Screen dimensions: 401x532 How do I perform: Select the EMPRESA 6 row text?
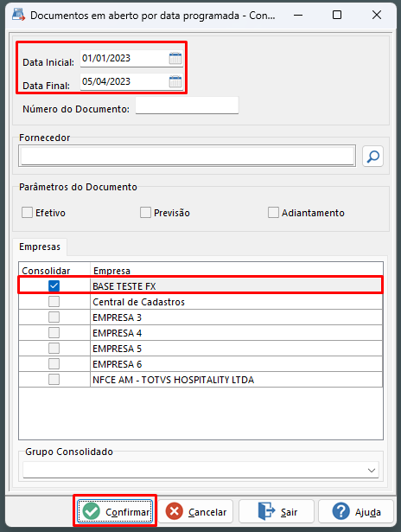[x=117, y=364]
